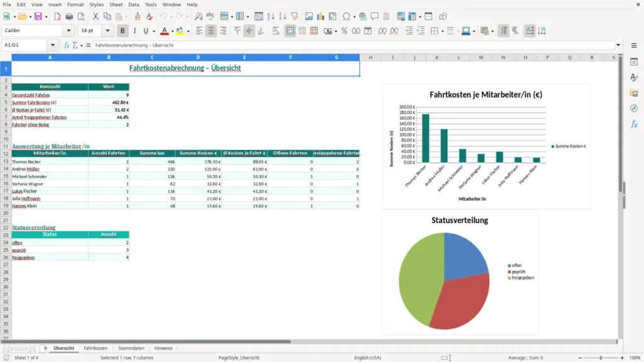Print the spreadsheet with the printer icon

point(69,16)
